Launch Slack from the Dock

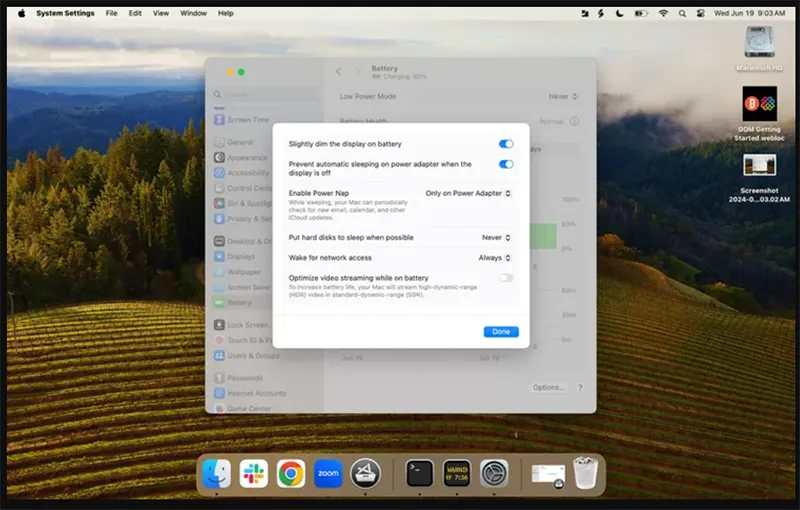254,473
